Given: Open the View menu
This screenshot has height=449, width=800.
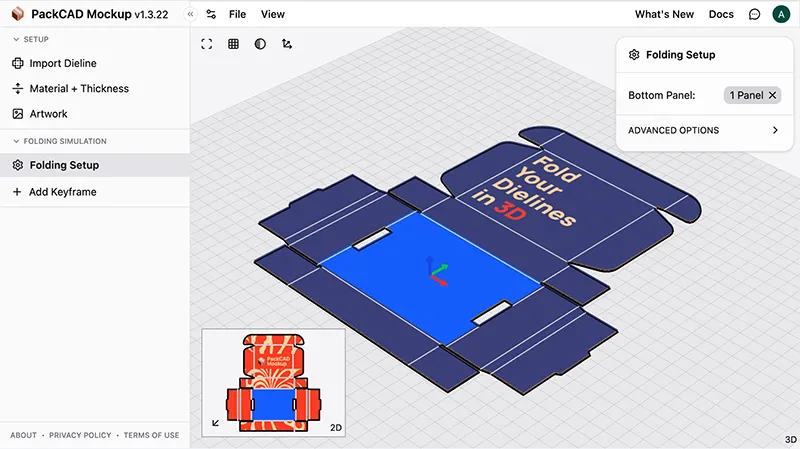Looking at the screenshot, I should tap(273, 14).
